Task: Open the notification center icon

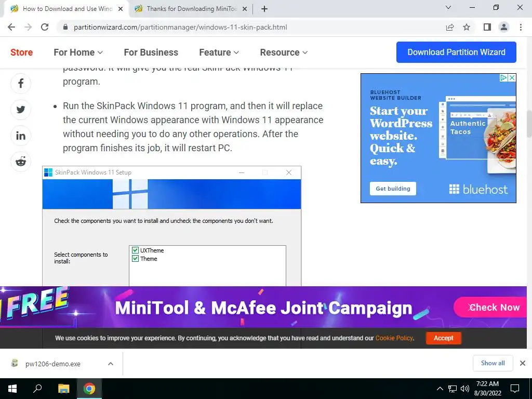Action: point(515,389)
